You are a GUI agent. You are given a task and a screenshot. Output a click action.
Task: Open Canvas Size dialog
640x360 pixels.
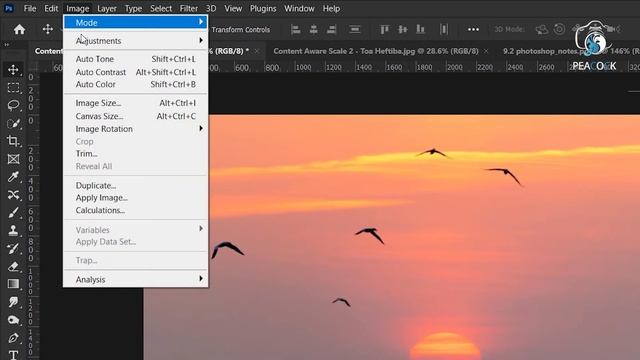[136, 116]
